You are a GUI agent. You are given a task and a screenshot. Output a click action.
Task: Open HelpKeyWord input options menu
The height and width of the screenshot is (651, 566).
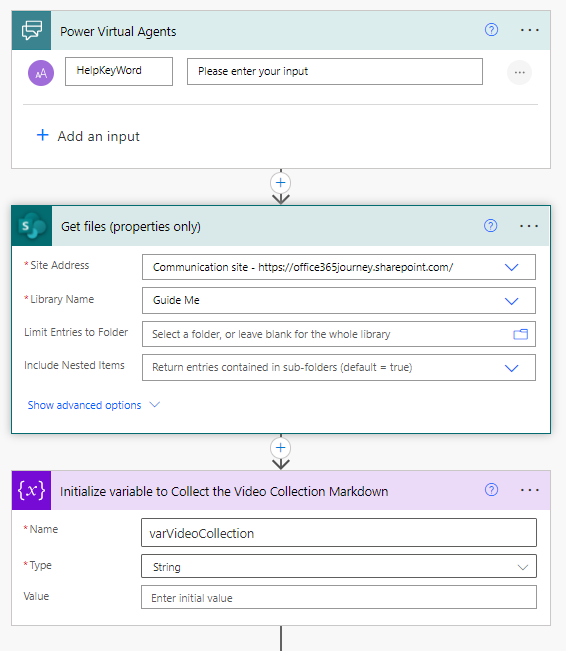(519, 73)
